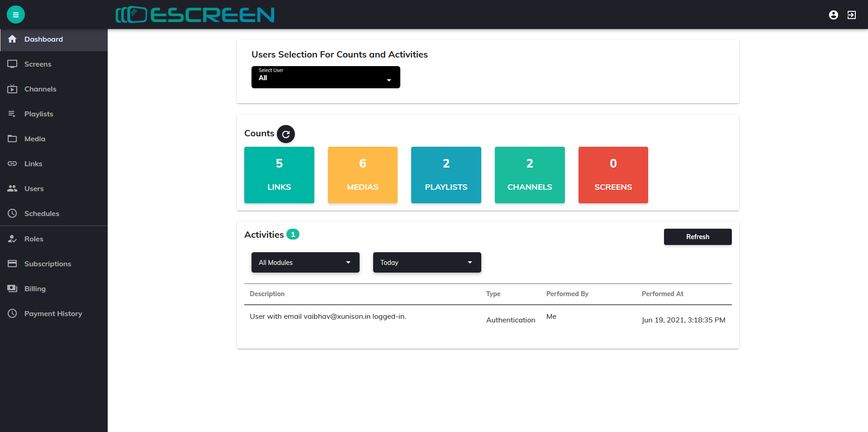
Task: Open the Today date range dropdown
Action: pyautogui.click(x=427, y=263)
